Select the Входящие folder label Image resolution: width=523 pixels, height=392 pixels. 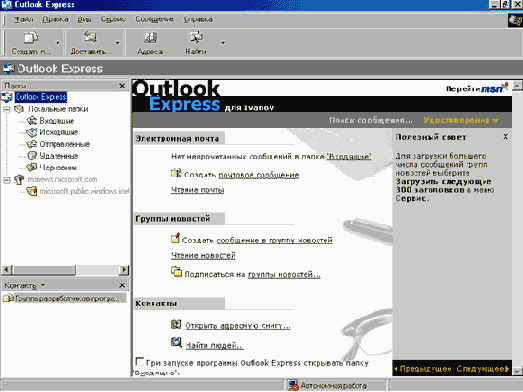click(57, 121)
